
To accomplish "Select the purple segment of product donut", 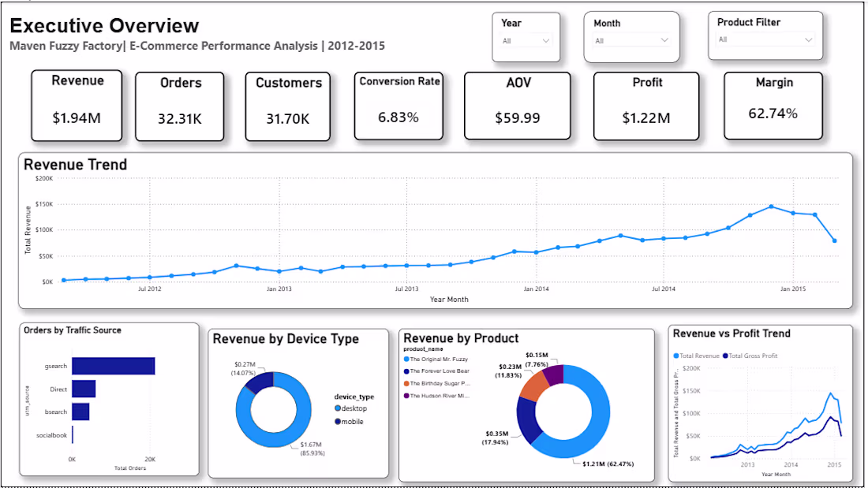I will [554, 374].
